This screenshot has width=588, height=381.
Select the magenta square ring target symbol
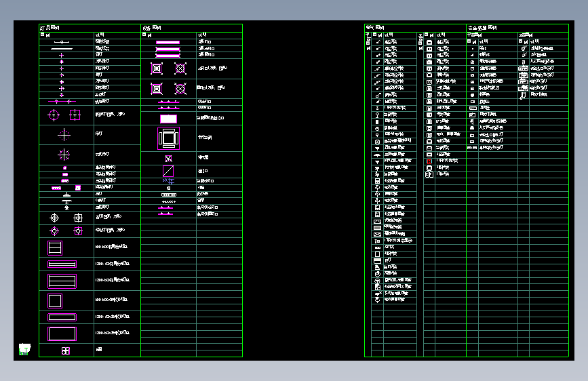(78, 230)
